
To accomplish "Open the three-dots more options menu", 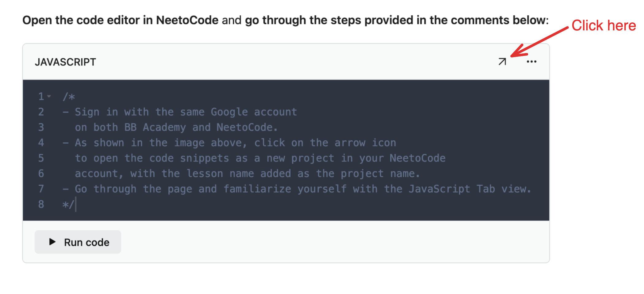I will click(x=531, y=62).
